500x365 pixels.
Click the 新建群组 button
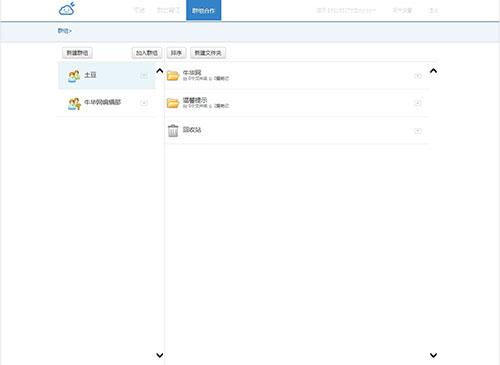click(77, 53)
